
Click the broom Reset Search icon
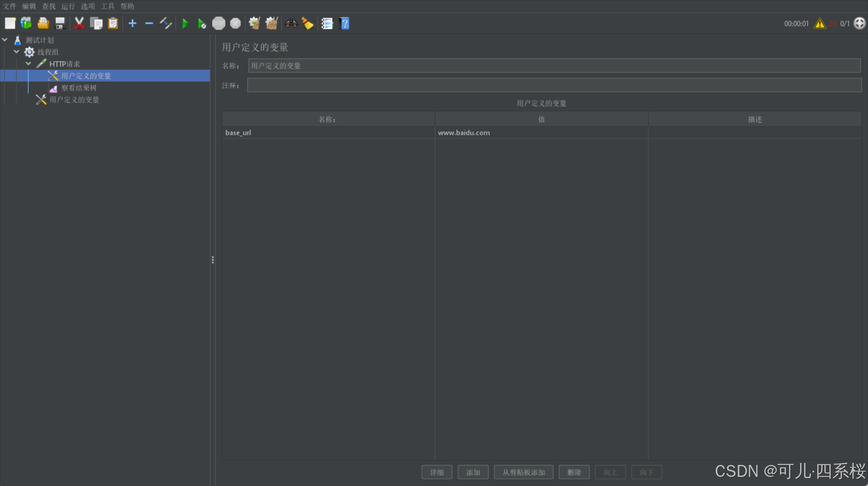pos(308,23)
